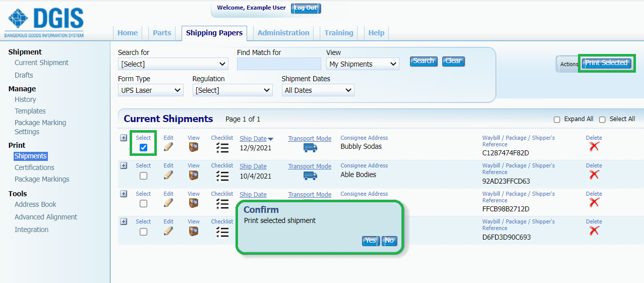Uncheck the Select box for Bubbly Sodas
Viewport: 644px width, 283px height.
click(143, 147)
